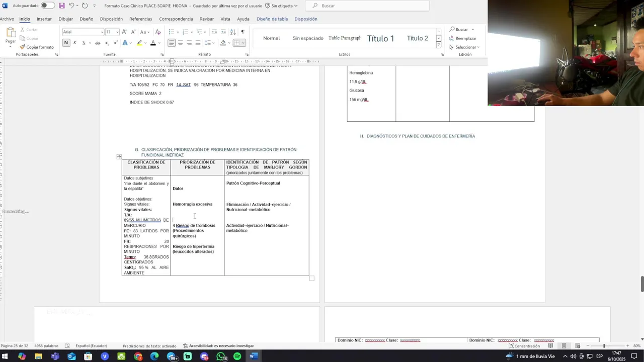This screenshot has width=644, height=362.
Task: Click the sort A-Z icon
Action: pyautogui.click(x=233, y=32)
